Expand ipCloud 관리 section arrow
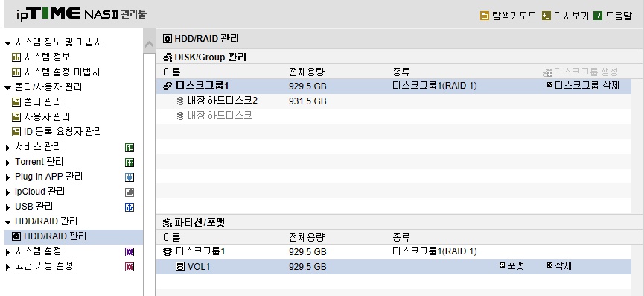This screenshot has height=296, width=644. tap(7, 192)
